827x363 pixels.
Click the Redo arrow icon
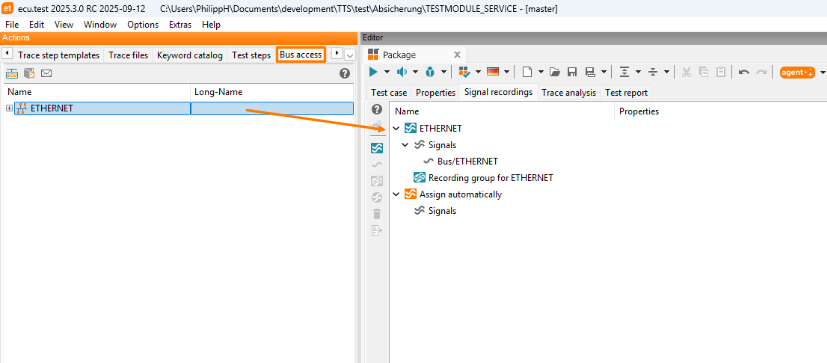click(761, 72)
